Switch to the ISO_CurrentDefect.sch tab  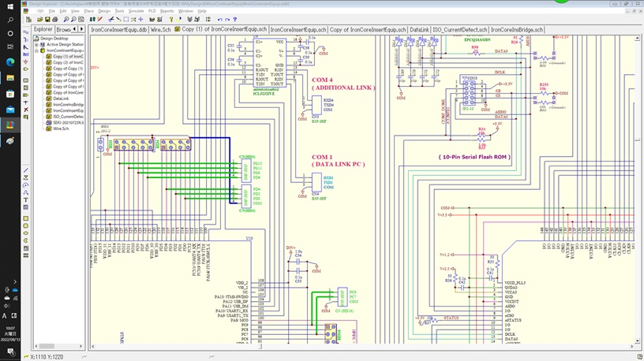tap(459, 29)
